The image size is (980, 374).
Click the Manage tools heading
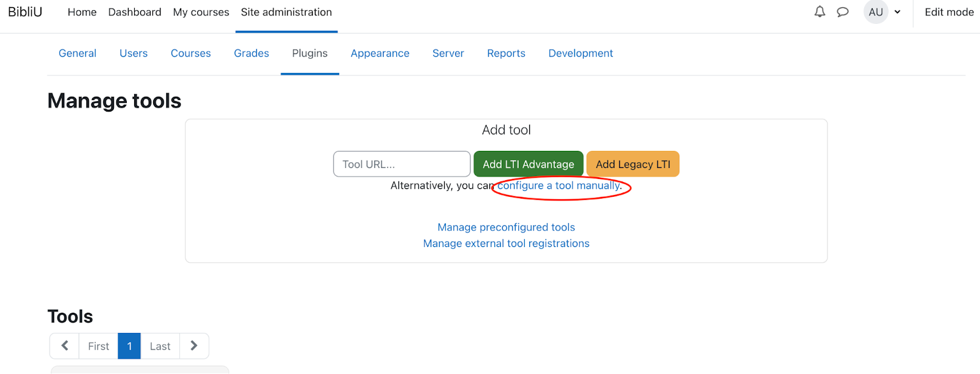(115, 101)
